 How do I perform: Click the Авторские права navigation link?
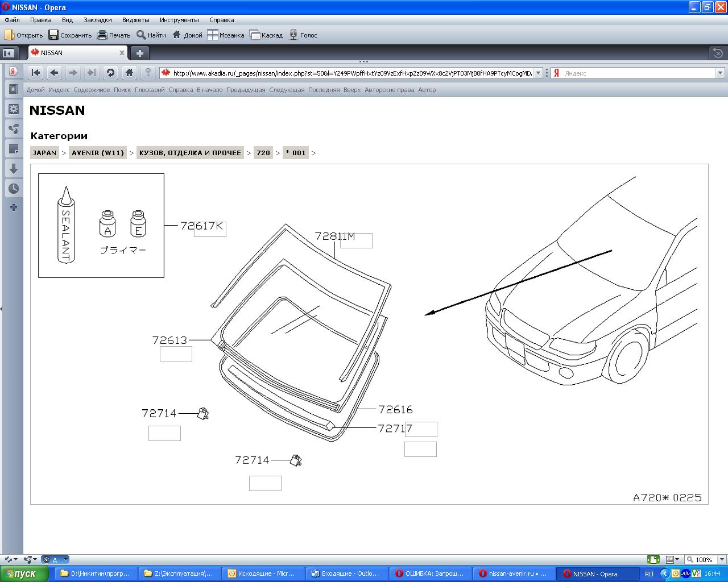pos(390,90)
